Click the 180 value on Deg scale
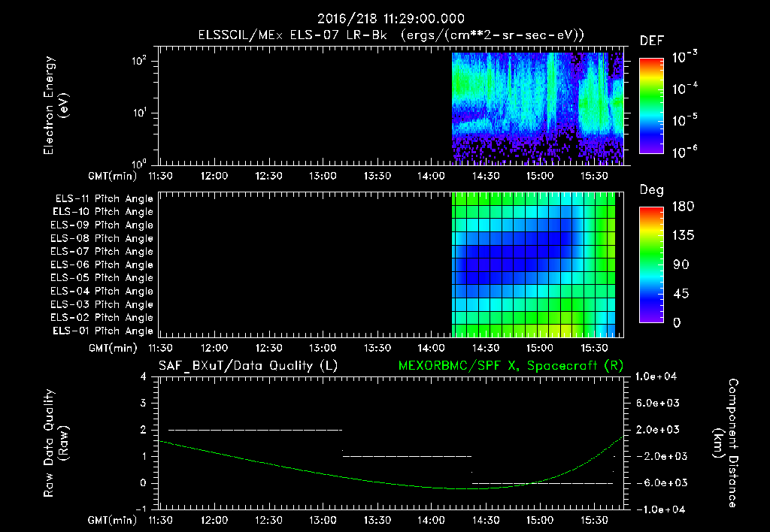 [x=683, y=207]
